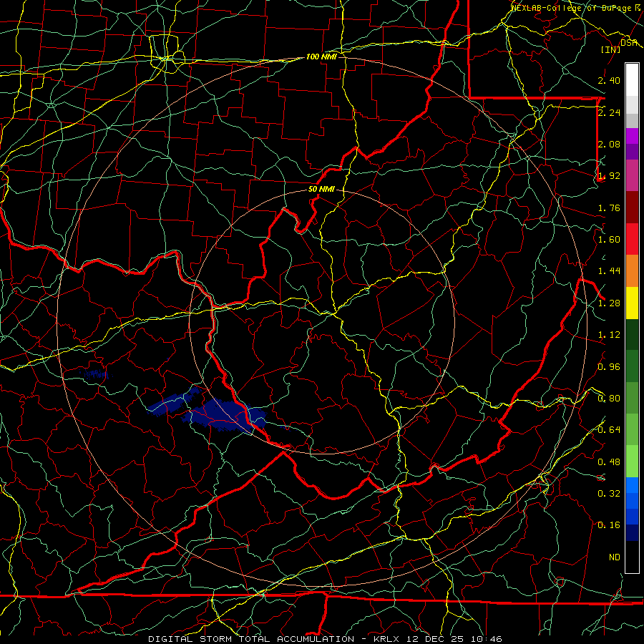The image size is (644, 644).
Task: Click the 1.44 legend value
Action: (609, 271)
